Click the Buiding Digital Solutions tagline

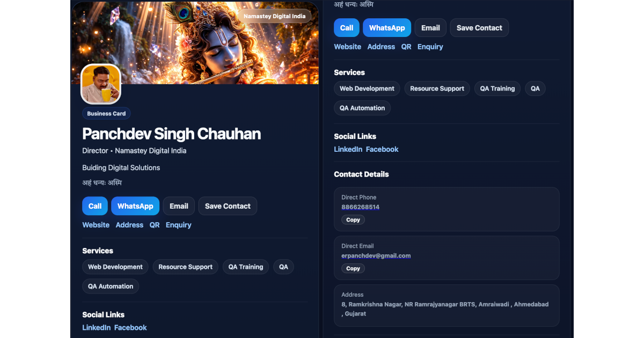pos(121,167)
